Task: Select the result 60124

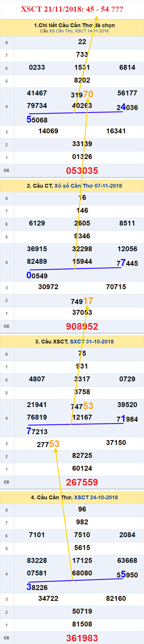Action: click(82, 468)
